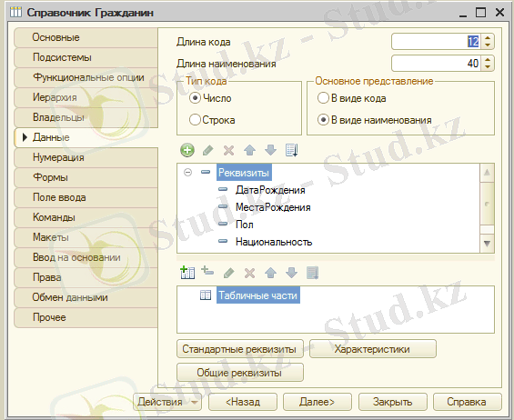Edit selected attribute with pencil icon

208,150
